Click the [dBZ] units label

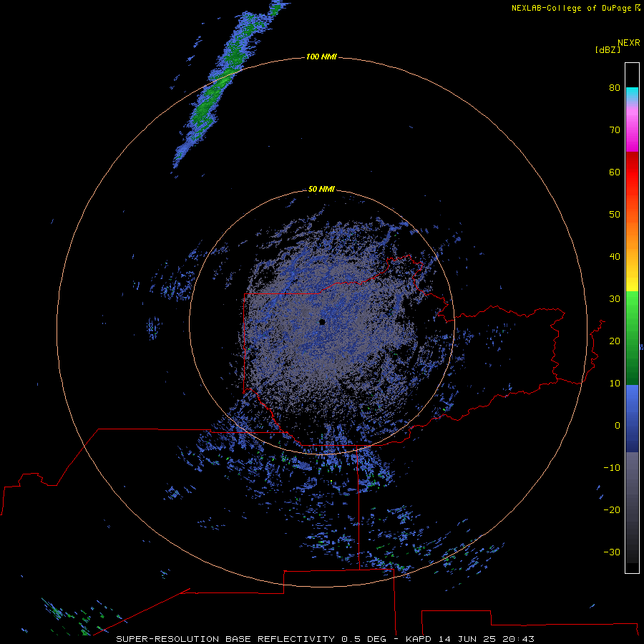[608, 49]
